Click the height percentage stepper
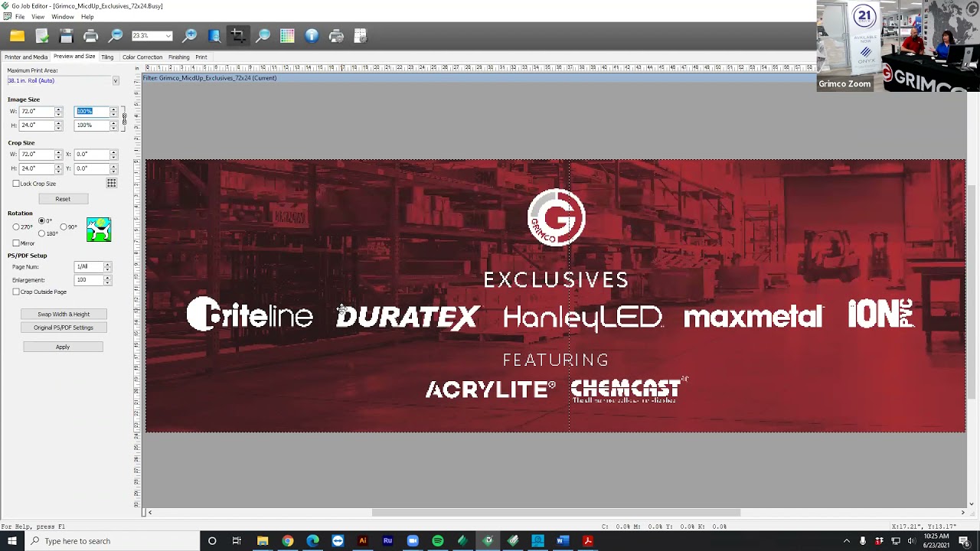This screenshot has height=551, width=980. (113, 126)
